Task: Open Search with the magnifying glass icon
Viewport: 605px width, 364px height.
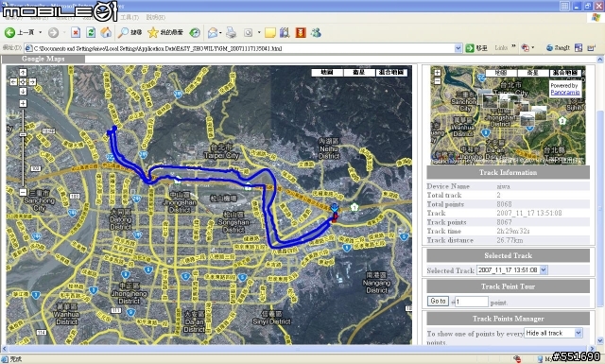Action: [x=123, y=33]
